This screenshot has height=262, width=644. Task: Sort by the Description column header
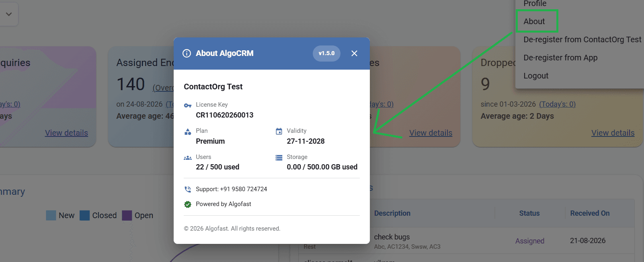point(392,213)
